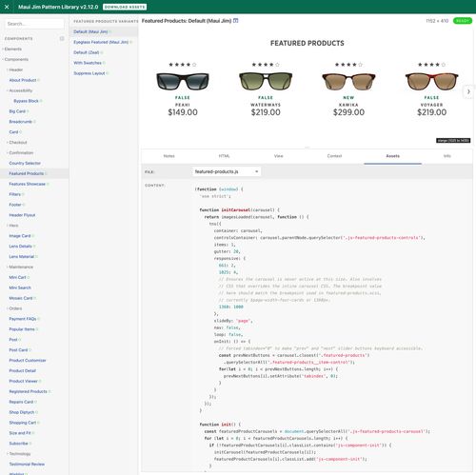Click the Kawika sunglasses image
This screenshot has height=475, width=476.
pyautogui.click(x=348, y=81)
